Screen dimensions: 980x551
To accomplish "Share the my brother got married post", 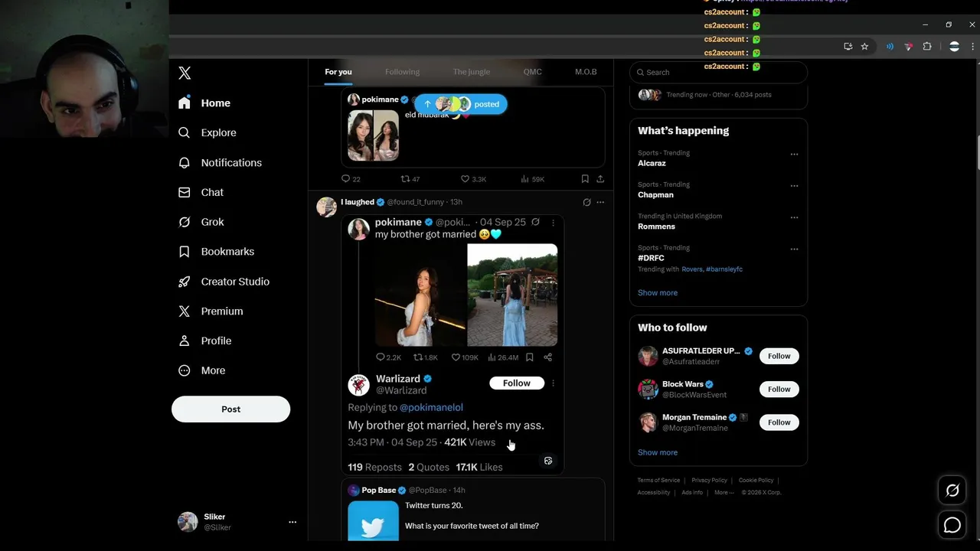I will click(x=547, y=357).
